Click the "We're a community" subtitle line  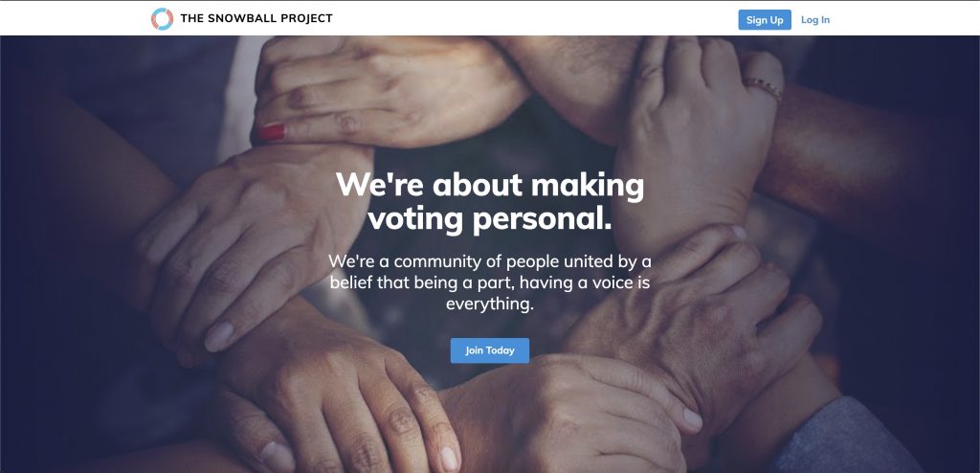[x=490, y=260]
